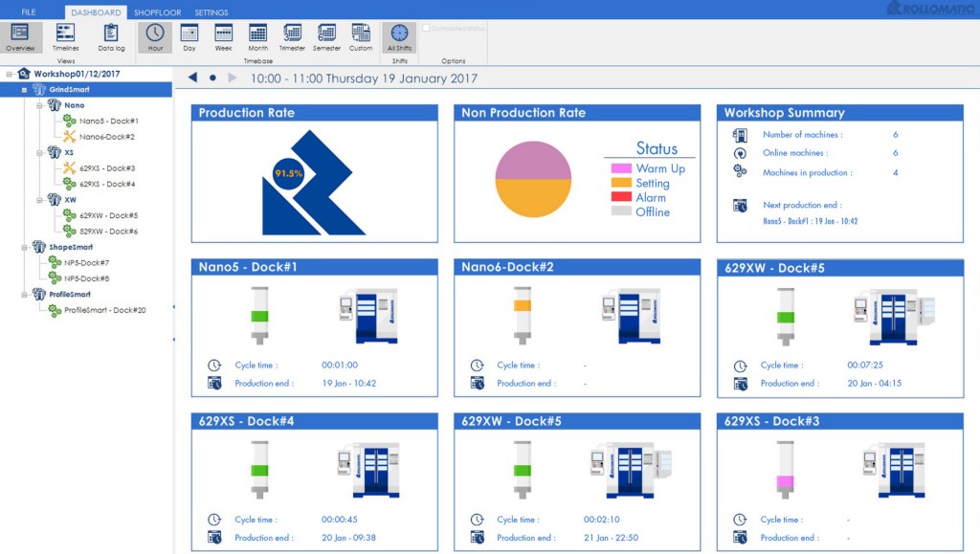The height and width of the screenshot is (554, 980).
Task: Switch to the DASHBOARD tab
Action: tap(96, 12)
